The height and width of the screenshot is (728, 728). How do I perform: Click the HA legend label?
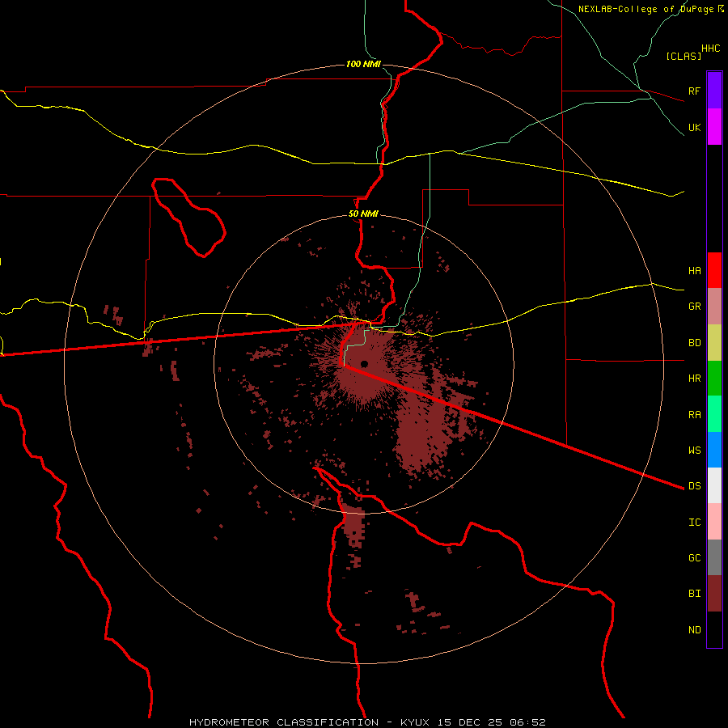point(694,270)
